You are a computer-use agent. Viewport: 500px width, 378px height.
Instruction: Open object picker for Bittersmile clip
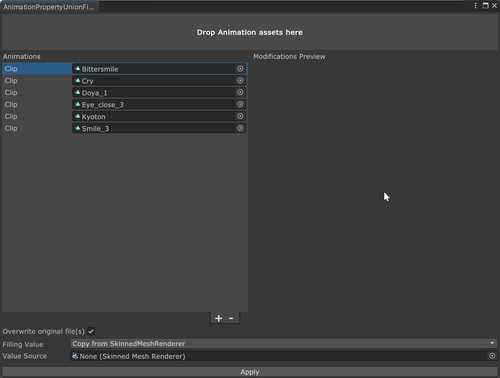coord(240,69)
